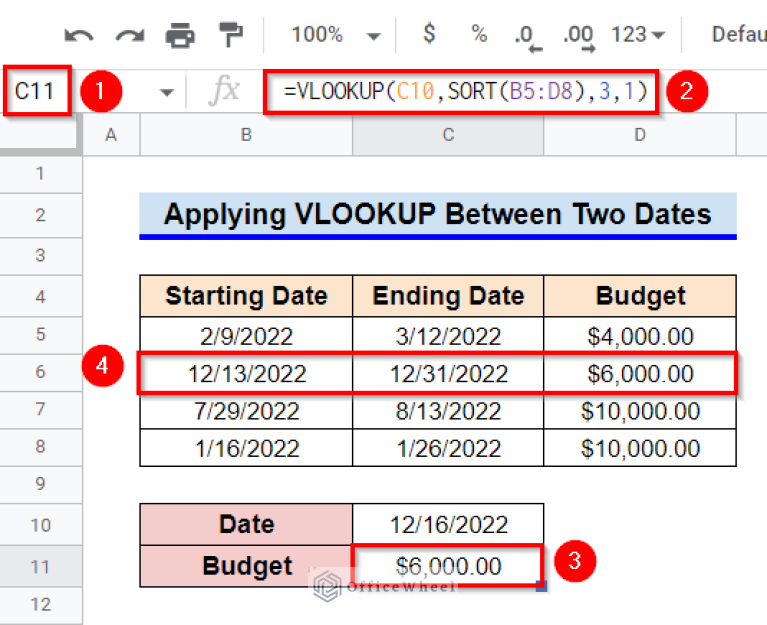Open the Default font dropdown

coord(739,34)
